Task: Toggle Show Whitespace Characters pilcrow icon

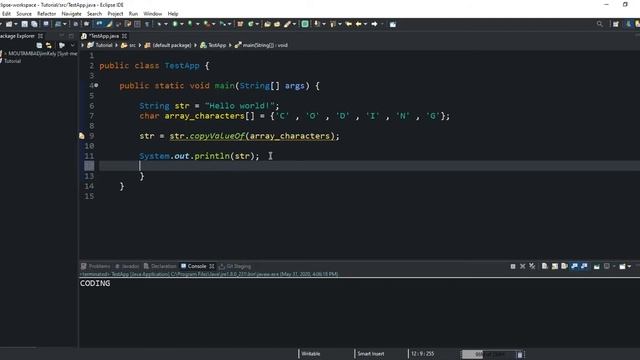Action: point(147,24)
